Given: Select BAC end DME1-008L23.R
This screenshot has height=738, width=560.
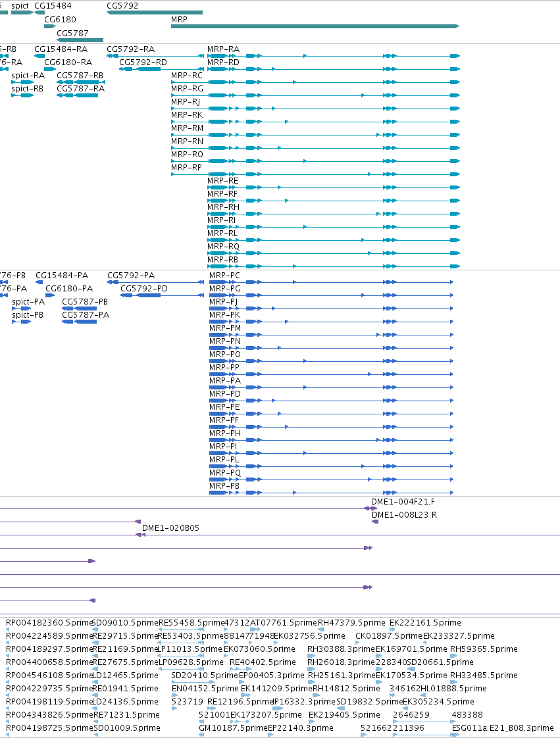Looking at the screenshot, I should pos(404,516).
